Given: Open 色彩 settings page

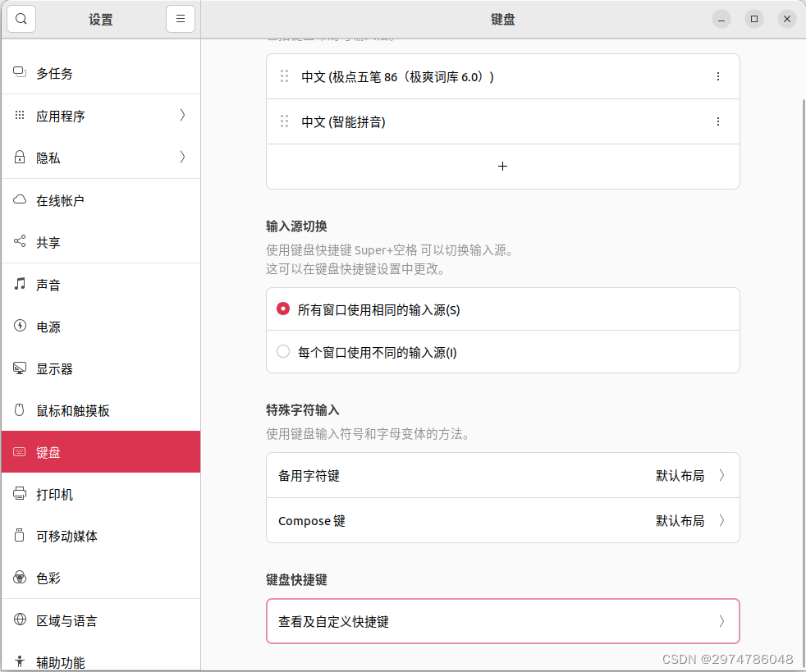Looking at the screenshot, I should [x=101, y=578].
